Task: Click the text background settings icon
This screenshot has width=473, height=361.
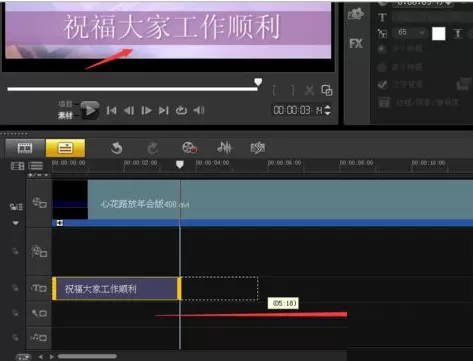Action: (x=464, y=84)
